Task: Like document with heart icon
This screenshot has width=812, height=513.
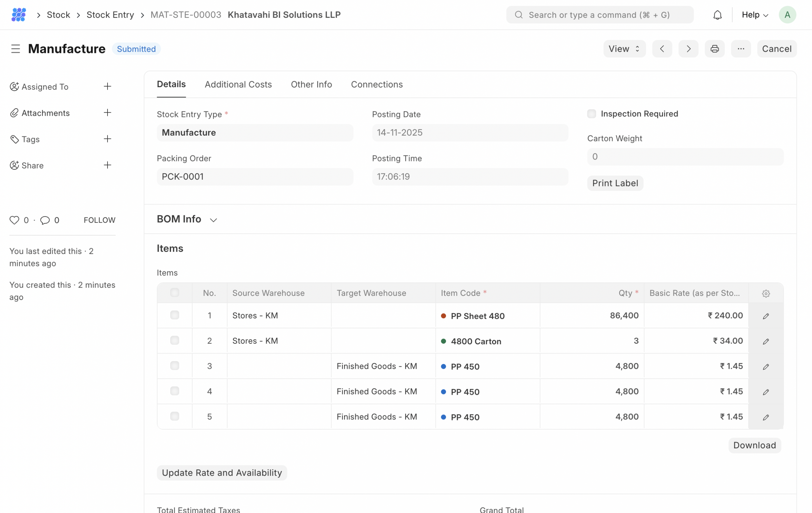Action: pyautogui.click(x=14, y=220)
